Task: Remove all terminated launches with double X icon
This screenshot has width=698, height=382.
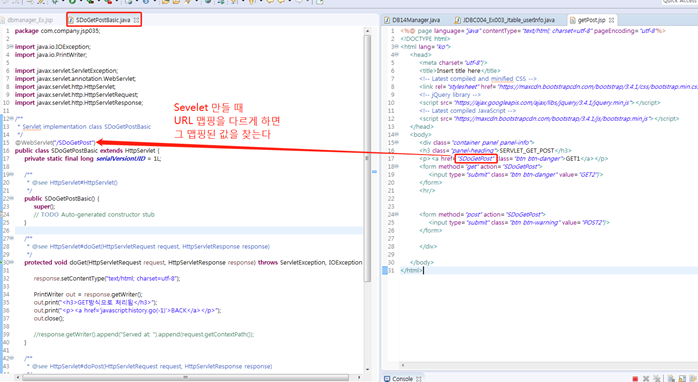Action: click(x=657, y=379)
